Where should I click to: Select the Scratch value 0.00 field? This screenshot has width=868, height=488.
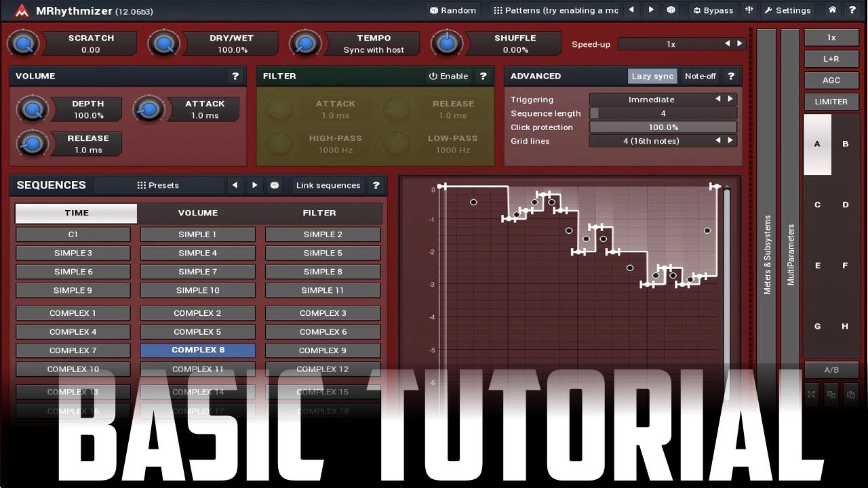[x=90, y=49]
